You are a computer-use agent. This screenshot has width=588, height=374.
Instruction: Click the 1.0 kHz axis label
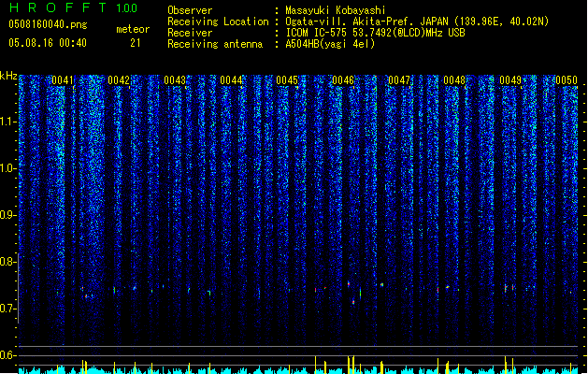(8, 168)
